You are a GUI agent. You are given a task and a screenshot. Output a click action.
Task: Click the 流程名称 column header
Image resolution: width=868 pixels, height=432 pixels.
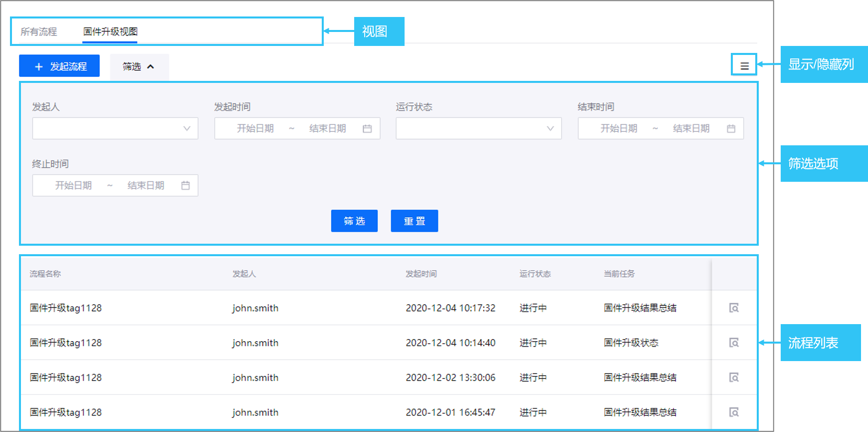click(45, 274)
